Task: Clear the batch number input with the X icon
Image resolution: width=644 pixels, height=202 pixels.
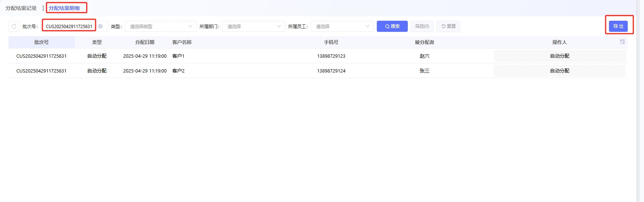Action: pos(100,26)
